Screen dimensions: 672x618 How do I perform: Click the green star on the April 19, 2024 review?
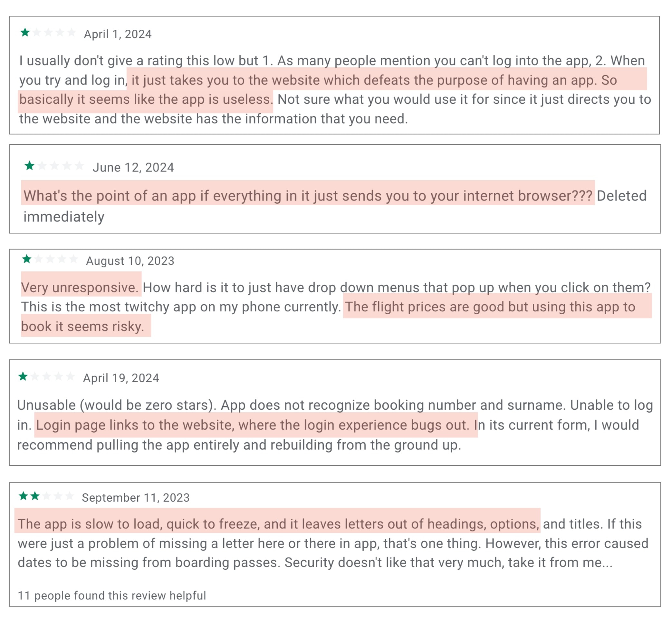[23, 377]
